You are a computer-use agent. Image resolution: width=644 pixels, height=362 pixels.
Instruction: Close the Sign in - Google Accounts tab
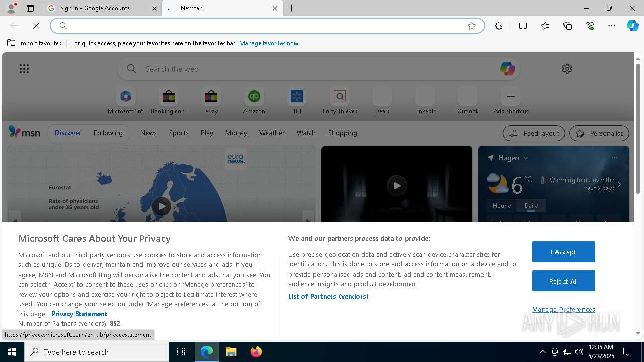coord(154,8)
